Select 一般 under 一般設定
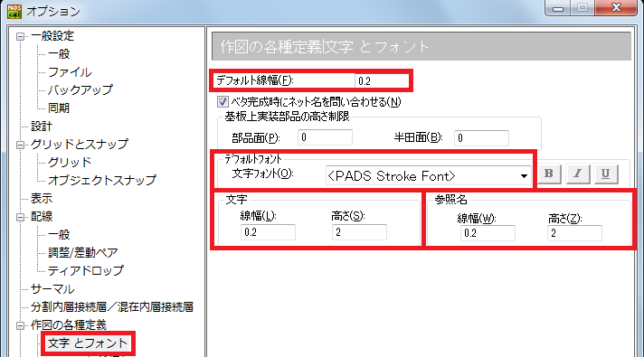 click(59, 53)
